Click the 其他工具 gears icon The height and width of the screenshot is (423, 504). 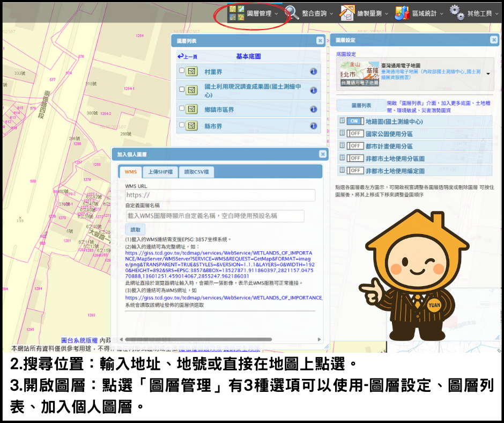pos(457,13)
